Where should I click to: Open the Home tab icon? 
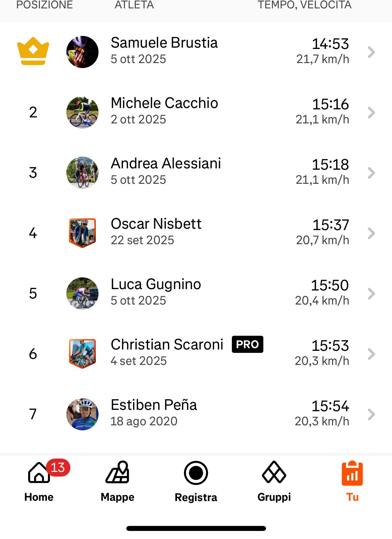pos(39,473)
